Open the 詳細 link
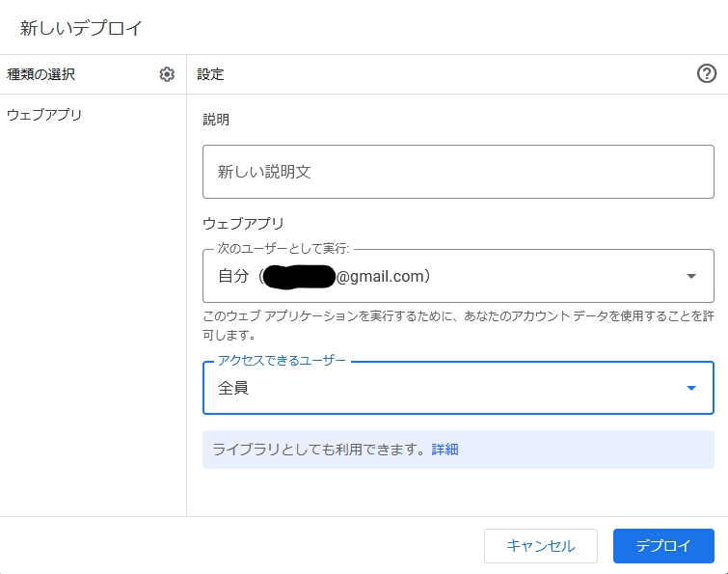The image size is (728, 574). click(445, 450)
